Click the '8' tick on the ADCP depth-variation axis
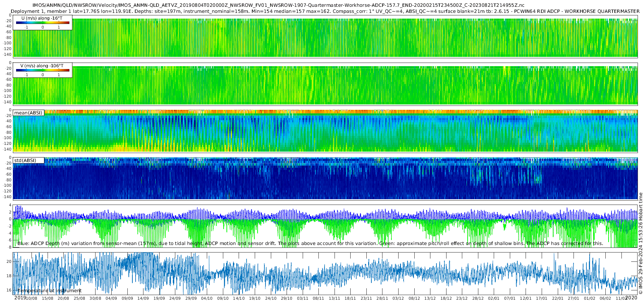The width and height of the screenshot is (644, 304). (10, 247)
